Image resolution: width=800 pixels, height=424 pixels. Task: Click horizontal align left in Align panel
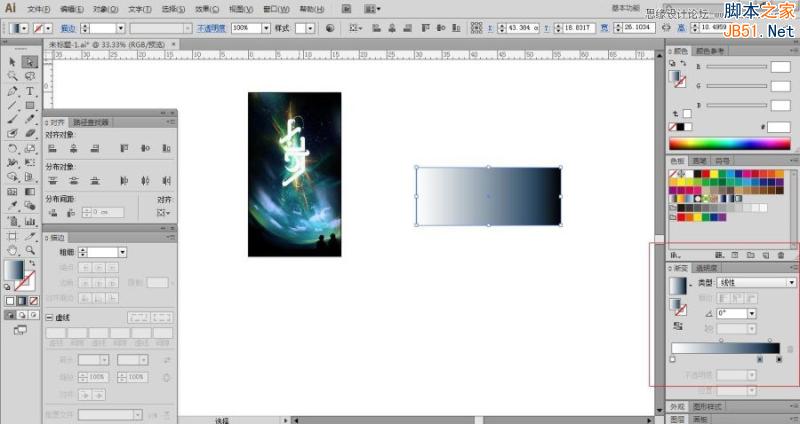52,148
